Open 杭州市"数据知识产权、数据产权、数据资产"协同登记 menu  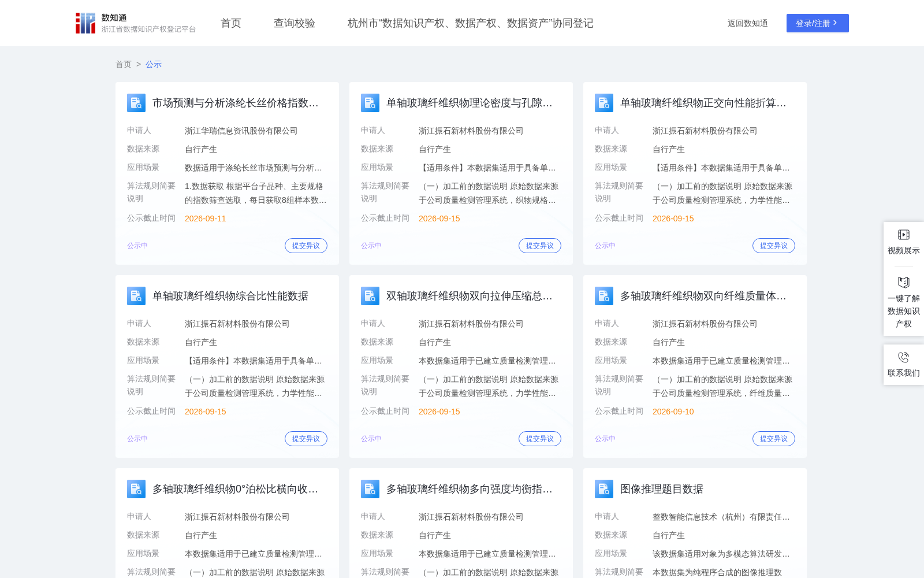tap(471, 23)
